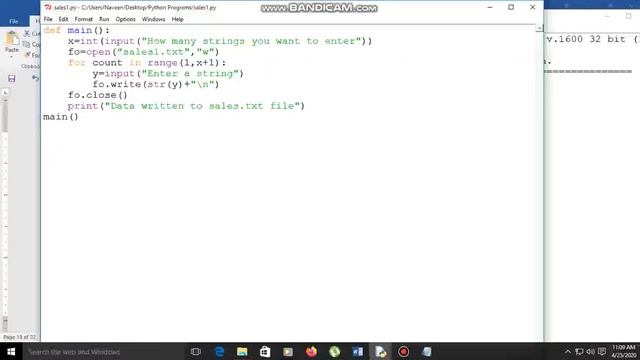Open the Windows Start menu

pyautogui.click(x=11, y=351)
